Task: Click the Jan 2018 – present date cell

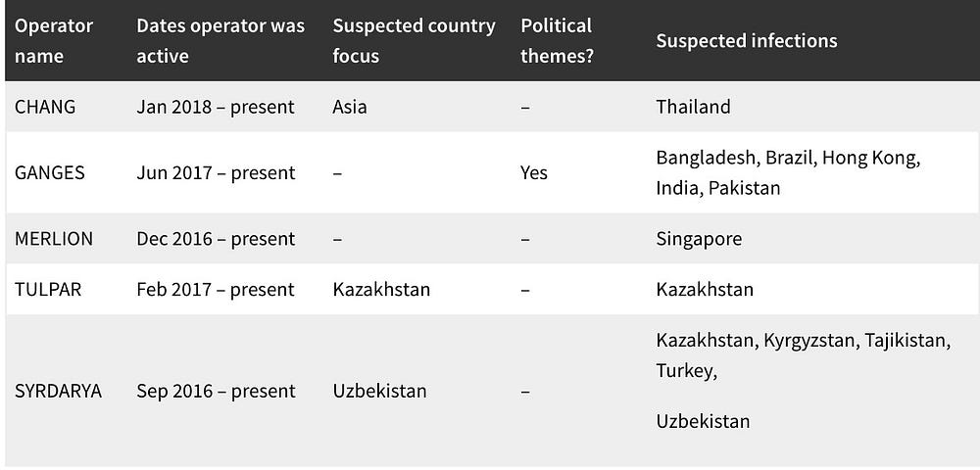Action: (216, 107)
